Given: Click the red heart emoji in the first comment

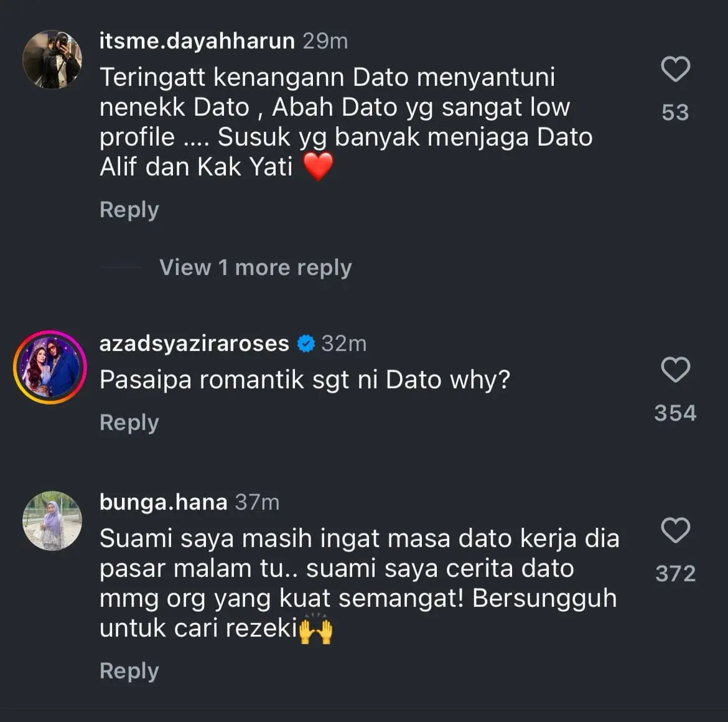Looking at the screenshot, I should point(319,166).
